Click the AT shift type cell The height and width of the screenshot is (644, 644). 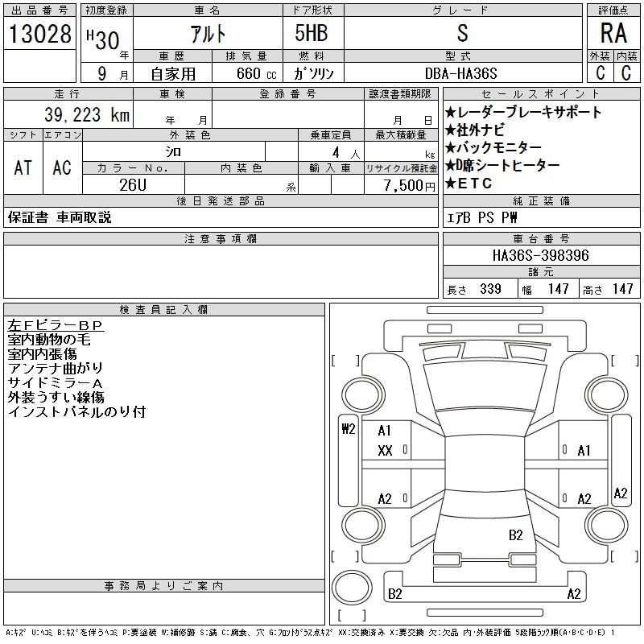tap(23, 167)
